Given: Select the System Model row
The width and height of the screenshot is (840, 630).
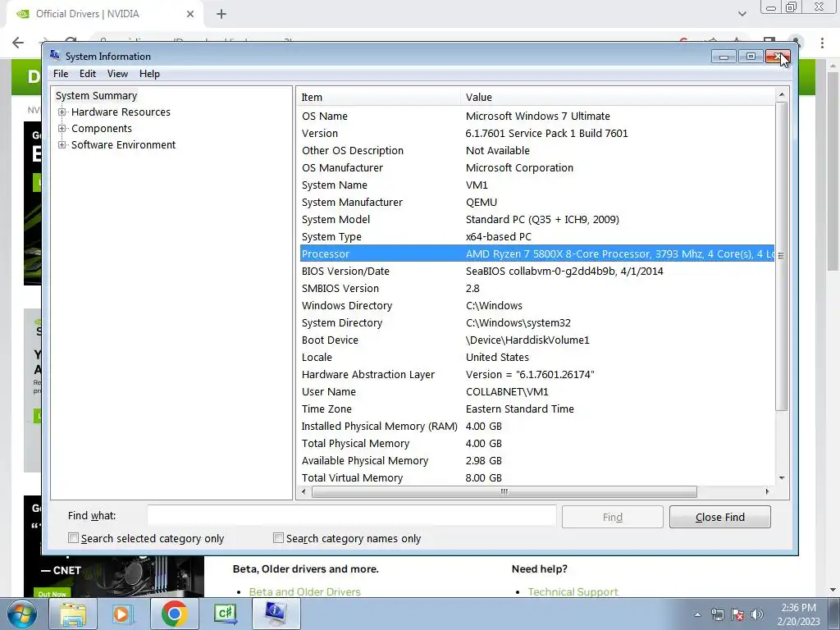Looking at the screenshot, I should pos(536,220).
